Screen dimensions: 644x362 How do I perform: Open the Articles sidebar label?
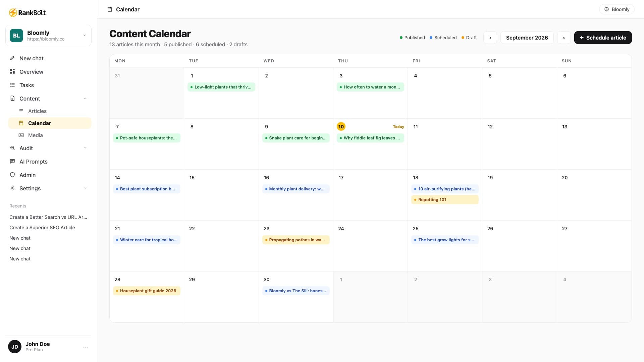point(37,111)
